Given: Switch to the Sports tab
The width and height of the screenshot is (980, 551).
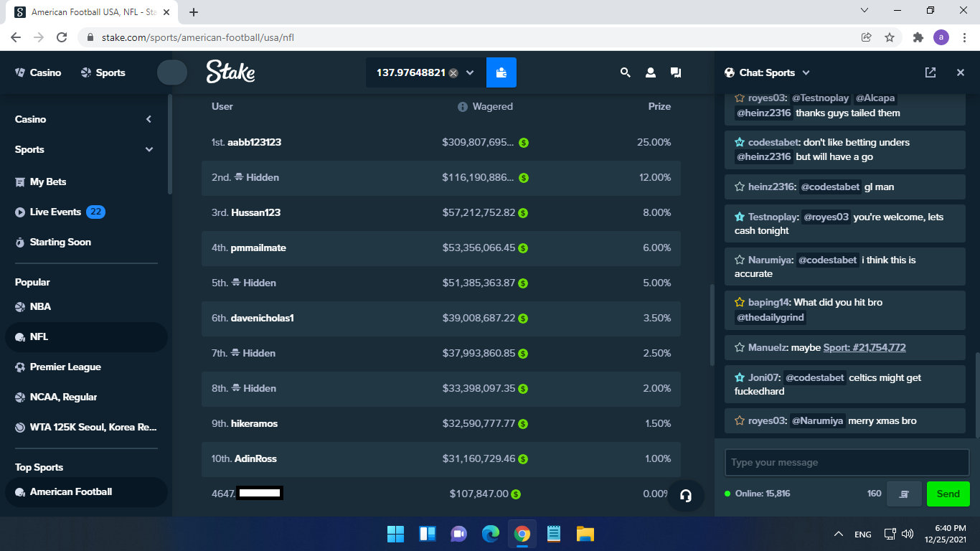Looking at the screenshot, I should pos(103,72).
